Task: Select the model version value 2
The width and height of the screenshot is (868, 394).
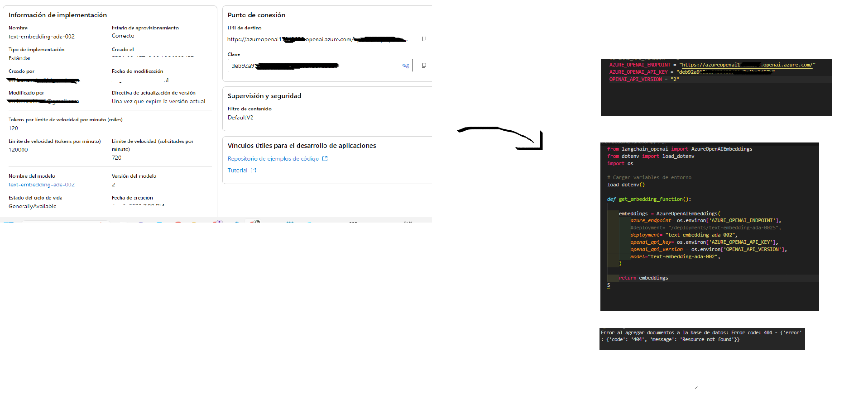Action: (113, 185)
